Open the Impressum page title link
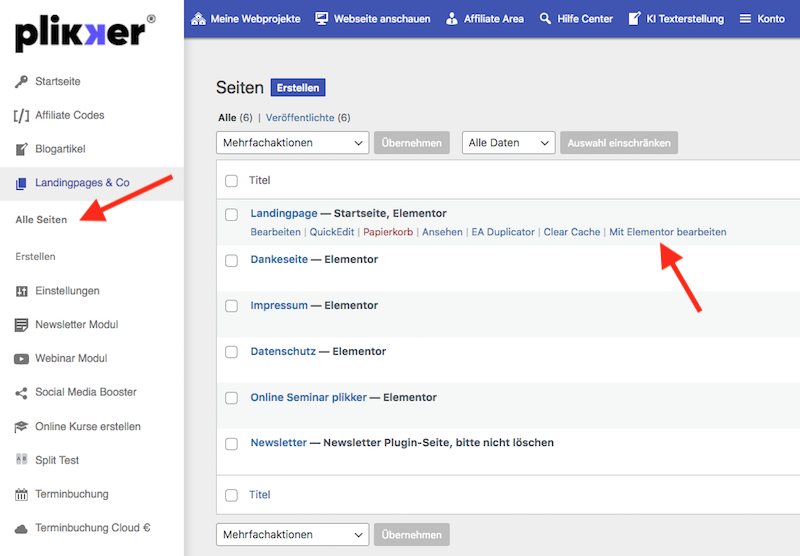Screen dimensions: 800x556 (x=279, y=306)
